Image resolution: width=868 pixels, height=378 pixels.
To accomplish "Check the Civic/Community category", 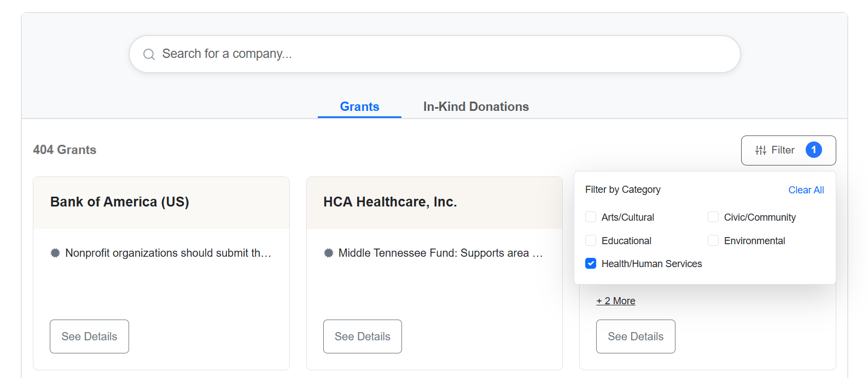I will [713, 217].
